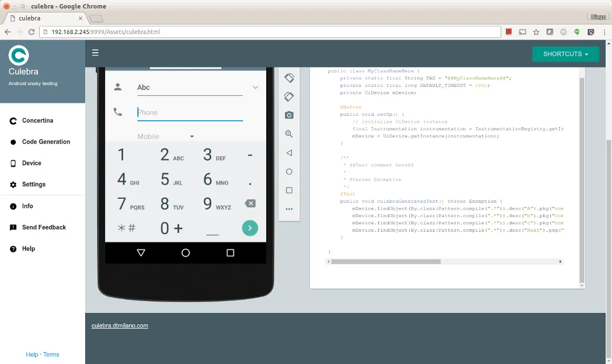This screenshot has height=364, width=612.
Task: Open the SHORTCUTS dropdown
Action: pyautogui.click(x=565, y=54)
